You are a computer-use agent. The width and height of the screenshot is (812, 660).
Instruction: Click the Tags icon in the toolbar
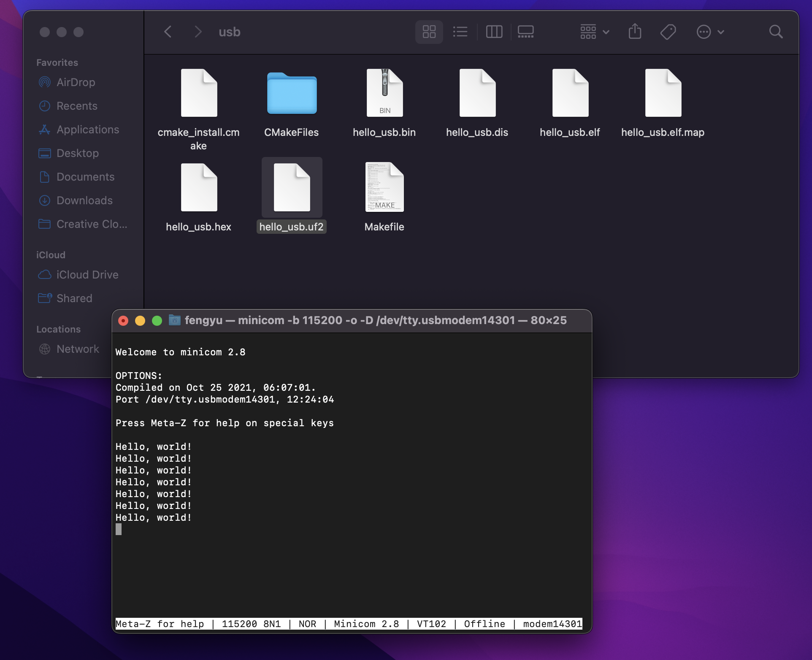[x=669, y=31]
